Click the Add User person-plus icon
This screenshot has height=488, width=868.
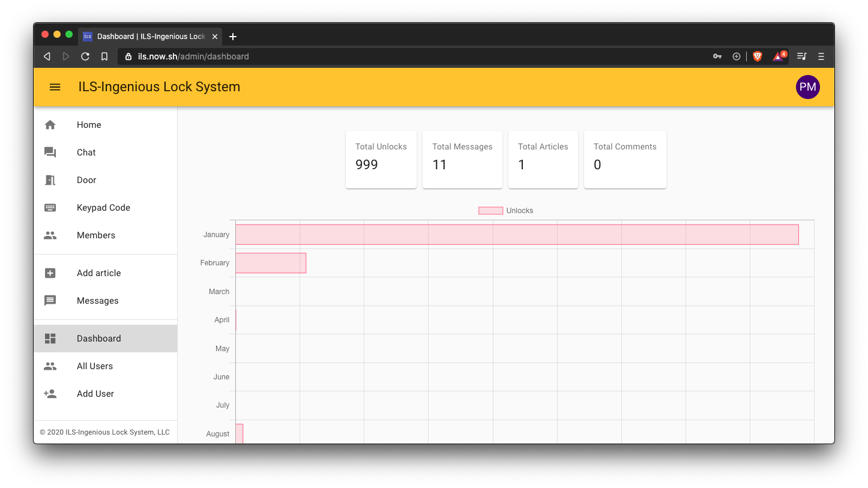tap(50, 393)
